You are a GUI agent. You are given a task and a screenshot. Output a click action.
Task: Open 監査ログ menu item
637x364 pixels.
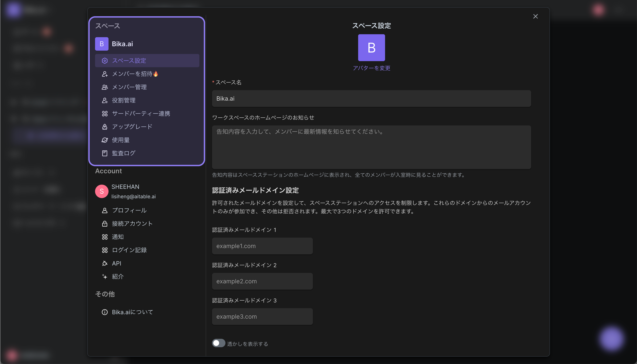tap(147, 153)
